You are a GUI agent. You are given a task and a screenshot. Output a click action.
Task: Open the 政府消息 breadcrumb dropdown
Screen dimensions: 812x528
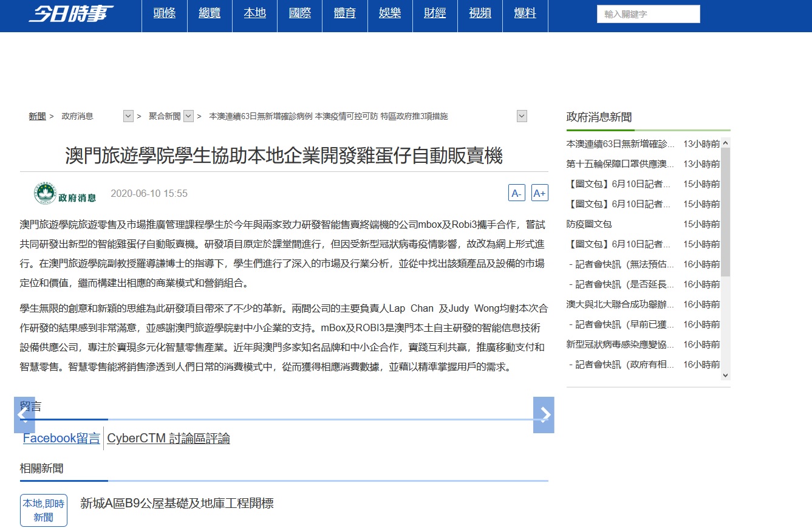coord(128,116)
